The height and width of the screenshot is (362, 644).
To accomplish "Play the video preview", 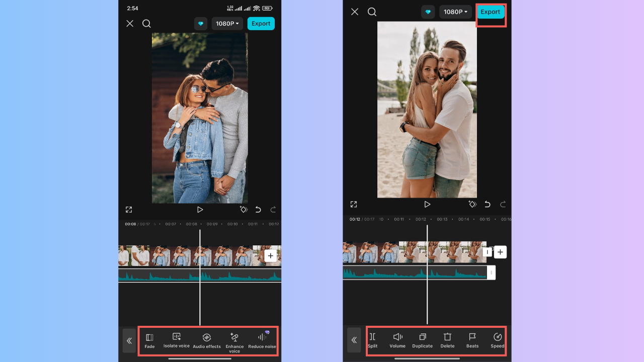I will (x=200, y=210).
